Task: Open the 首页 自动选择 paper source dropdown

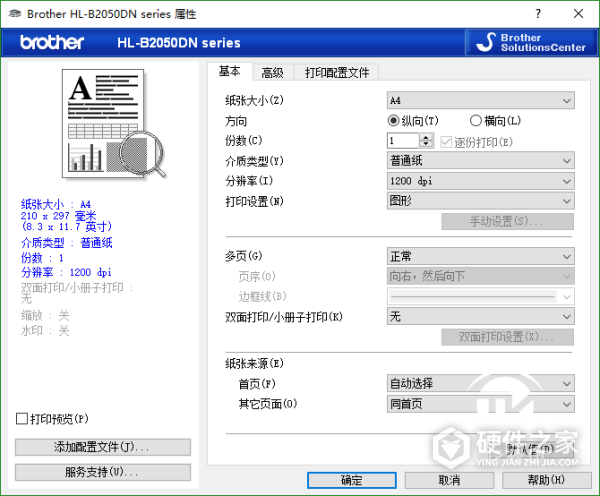Action: (x=481, y=383)
